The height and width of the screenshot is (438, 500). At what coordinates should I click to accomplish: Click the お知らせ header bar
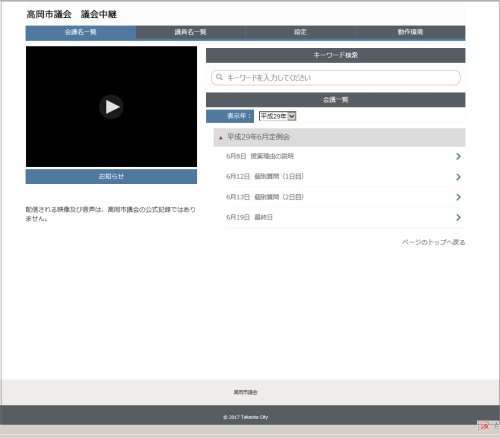point(111,176)
